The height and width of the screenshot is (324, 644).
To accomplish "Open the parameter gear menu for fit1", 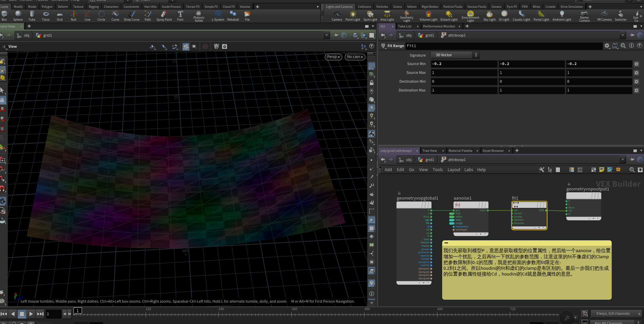I will point(607,46).
